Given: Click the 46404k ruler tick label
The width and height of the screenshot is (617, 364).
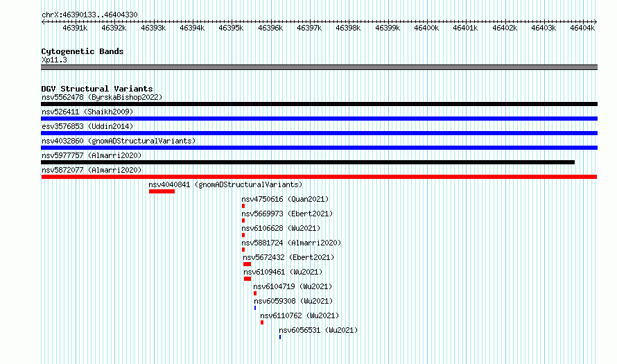Looking at the screenshot, I should pyautogui.click(x=583, y=28).
